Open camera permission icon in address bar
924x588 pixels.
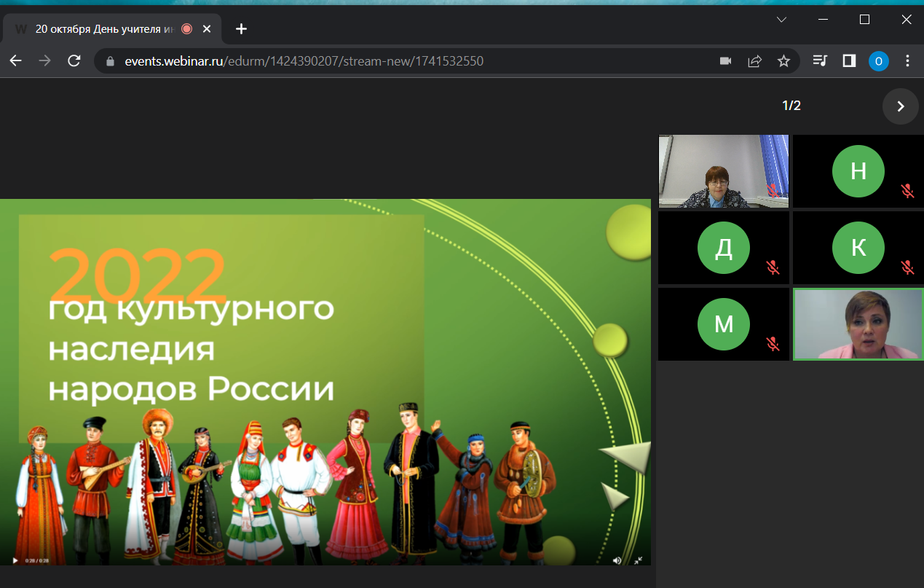(725, 61)
